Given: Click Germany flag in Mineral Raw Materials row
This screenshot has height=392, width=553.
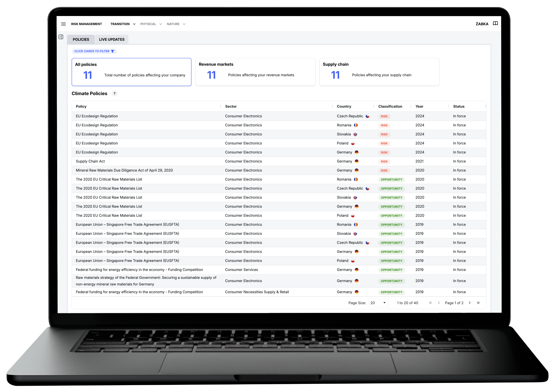Looking at the screenshot, I should [356, 170].
